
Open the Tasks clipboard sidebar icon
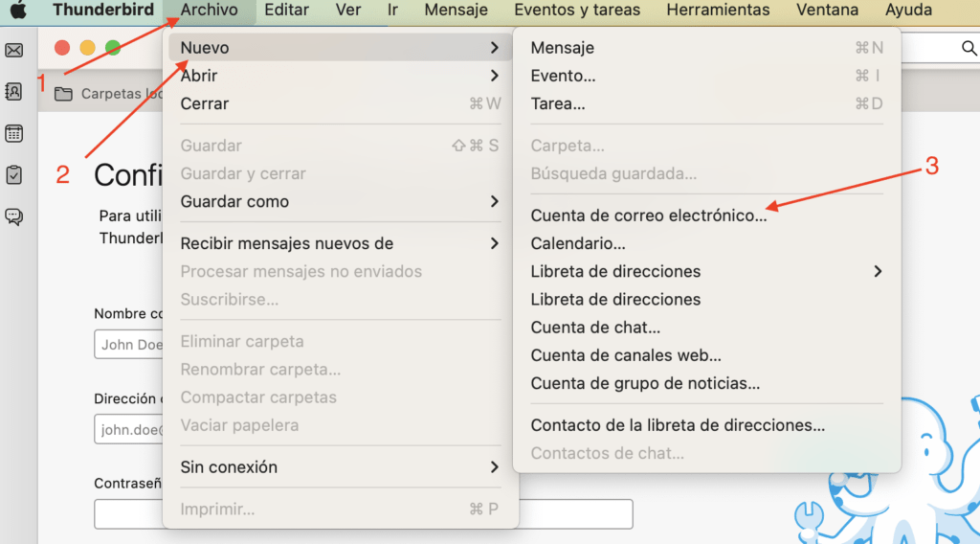point(13,175)
